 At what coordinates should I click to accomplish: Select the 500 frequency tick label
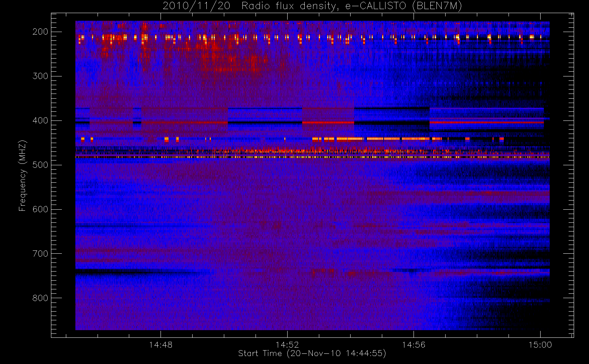click(x=40, y=165)
